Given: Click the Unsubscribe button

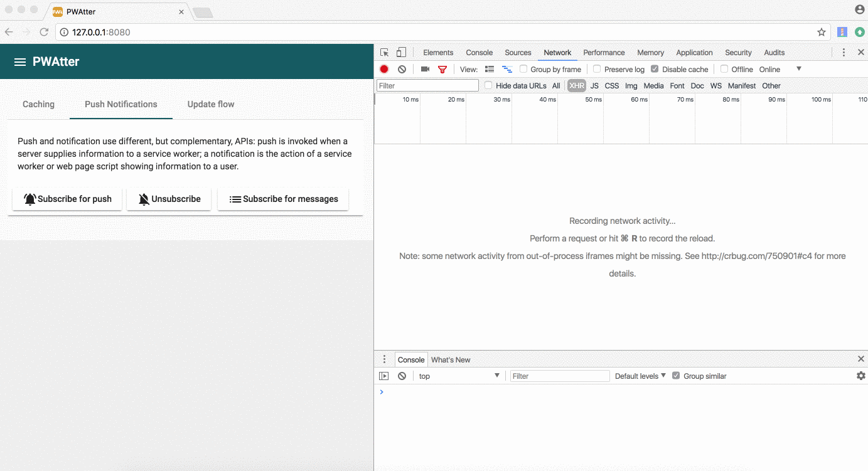Looking at the screenshot, I should click(x=168, y=199).
